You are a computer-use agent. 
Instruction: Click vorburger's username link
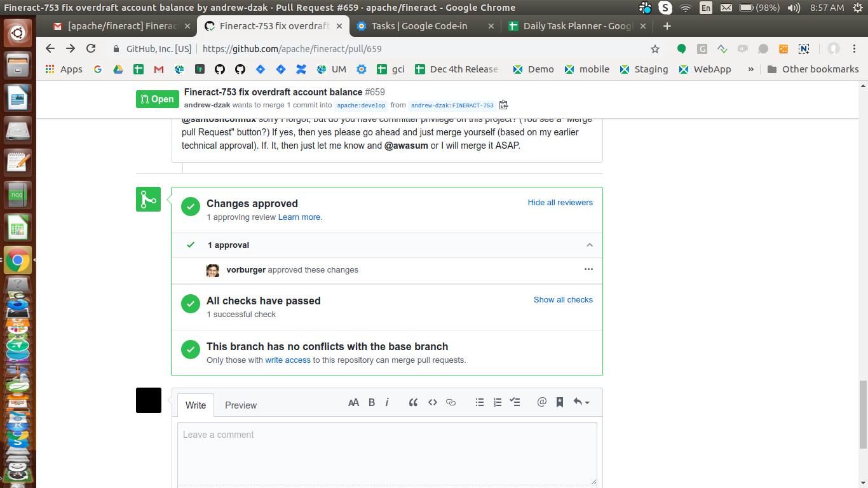[x=246, y=270]
